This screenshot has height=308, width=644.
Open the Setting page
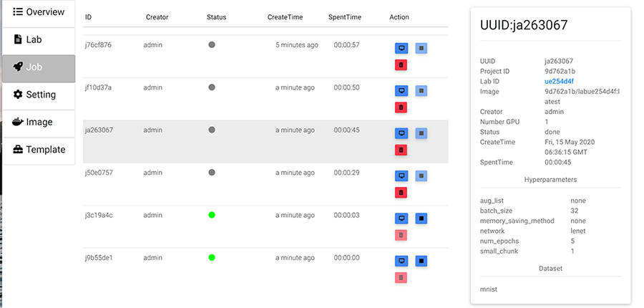coord(39,95)
